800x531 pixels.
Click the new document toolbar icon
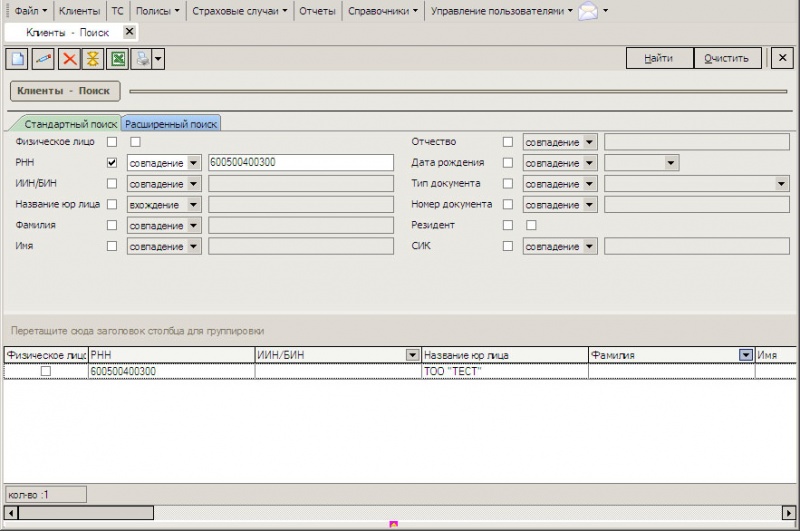click(x=18, y=58)
